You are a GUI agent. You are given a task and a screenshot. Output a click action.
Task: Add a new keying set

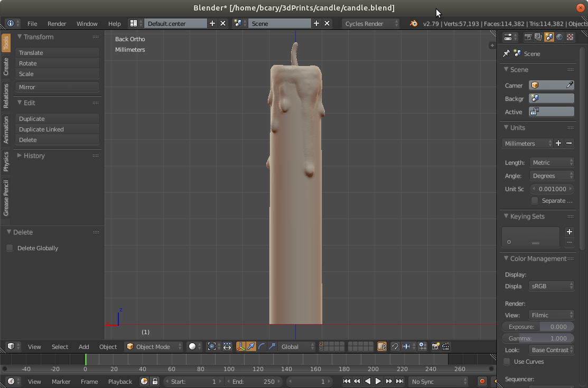(570, 232)
